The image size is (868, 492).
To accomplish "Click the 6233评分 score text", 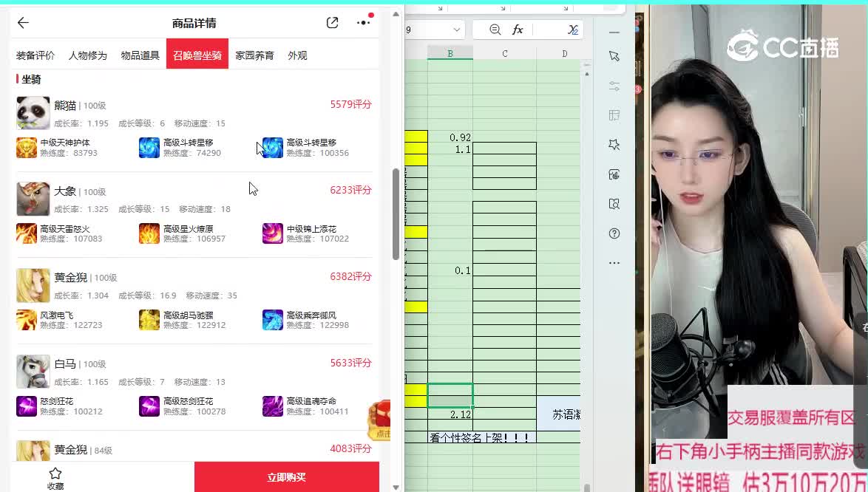I will pyautogui.click(x=351, y=190).
